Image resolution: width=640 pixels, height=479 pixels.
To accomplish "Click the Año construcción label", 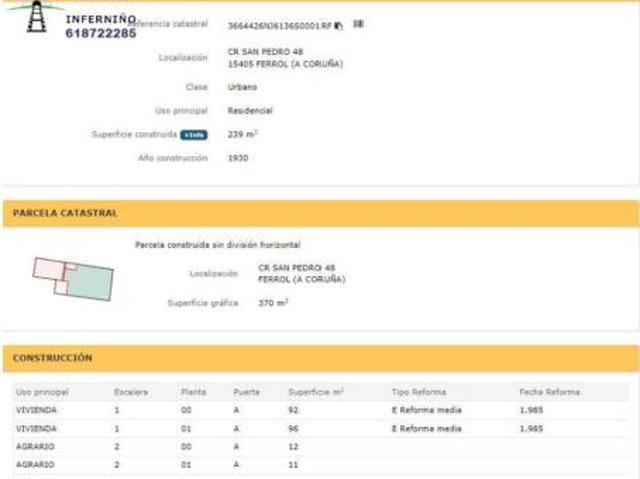I will point(173,158).
